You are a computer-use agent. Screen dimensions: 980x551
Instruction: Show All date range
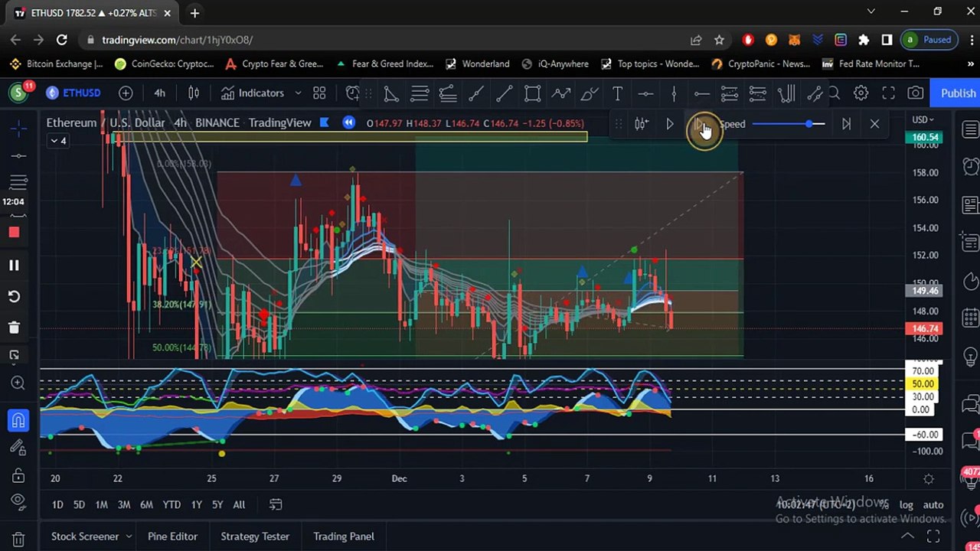pos(239,505)
